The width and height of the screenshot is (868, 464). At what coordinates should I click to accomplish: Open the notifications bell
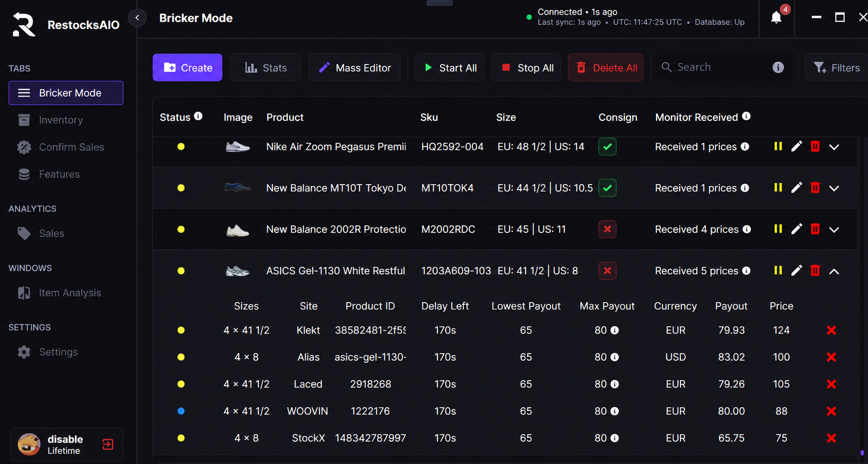(x=776, y=18)
